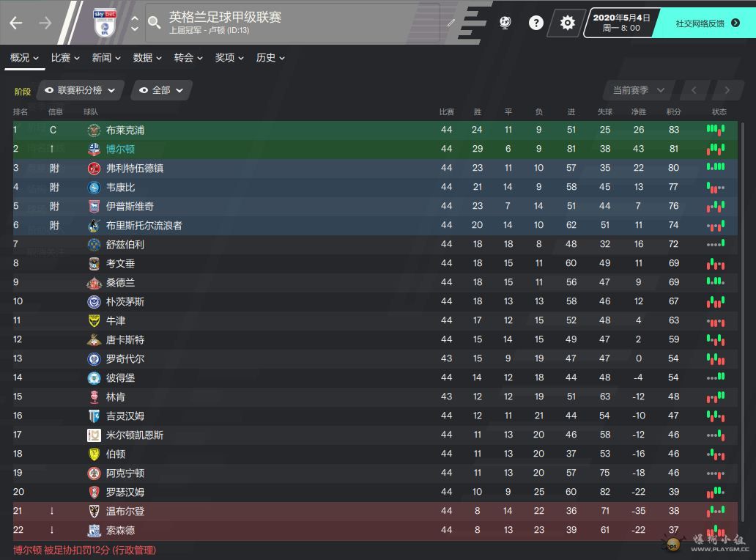Image resolution: width=756 pixels, height=560 pixels.
Task: Click the globe world icon
Action: (x=505, y=22)
